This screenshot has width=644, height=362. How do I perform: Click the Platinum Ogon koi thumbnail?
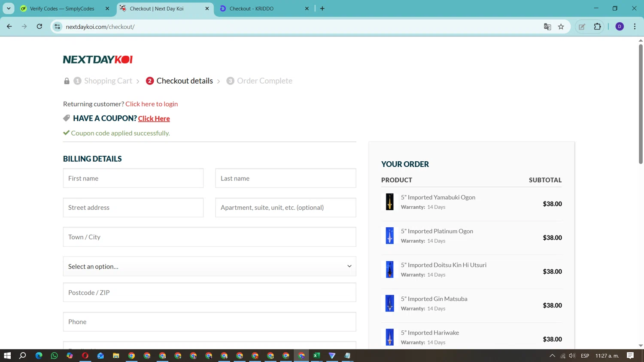click(389, 235)
